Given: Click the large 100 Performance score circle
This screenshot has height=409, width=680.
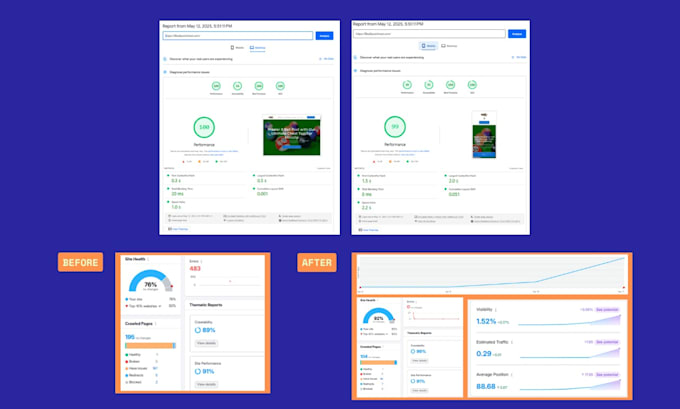Looking at the screenshot, I should (x=204, y=127).
